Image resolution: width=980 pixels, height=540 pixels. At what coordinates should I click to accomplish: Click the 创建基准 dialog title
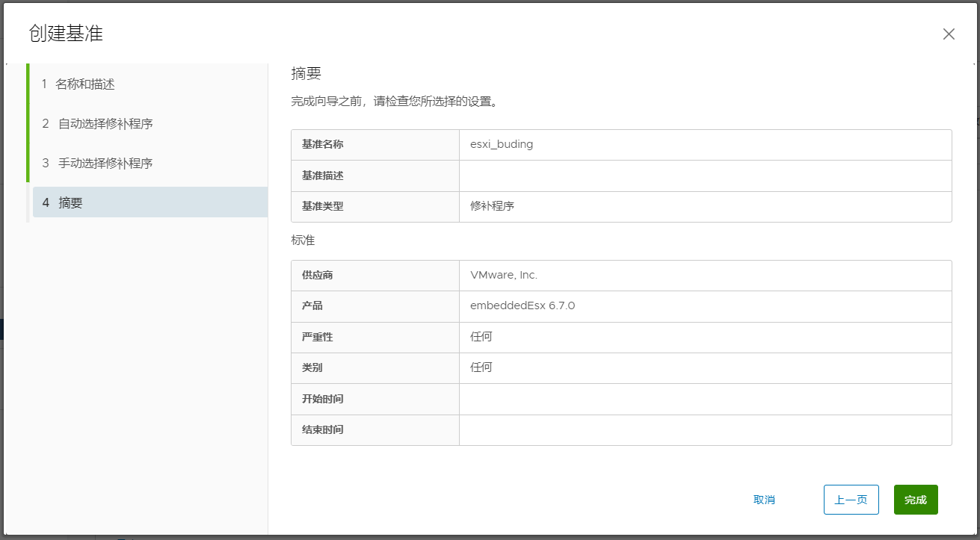pyautogui.click(x=66, y=33)
